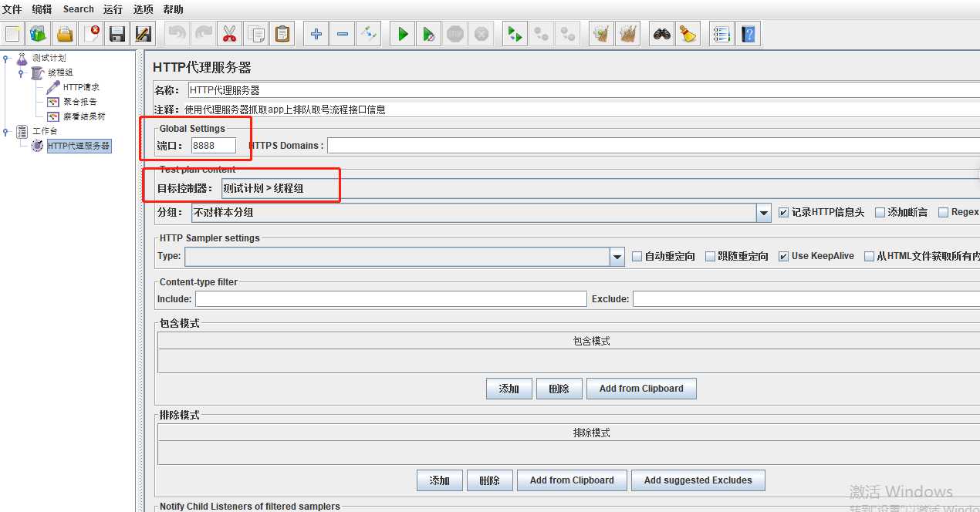Open the 目标控制器 combo box

tap(600, 188)
